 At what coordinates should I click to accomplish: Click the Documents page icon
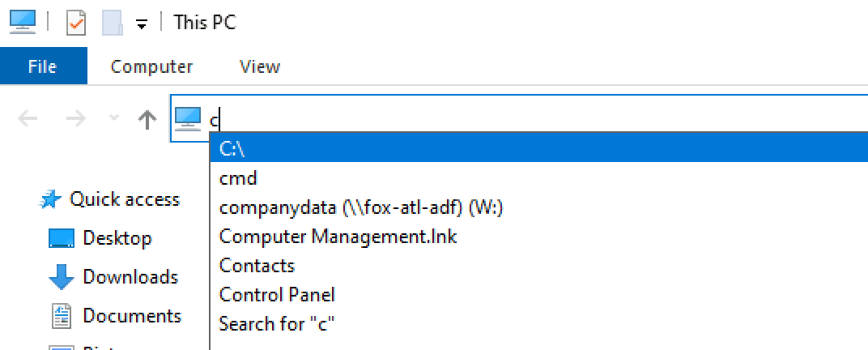coord(62,316)
